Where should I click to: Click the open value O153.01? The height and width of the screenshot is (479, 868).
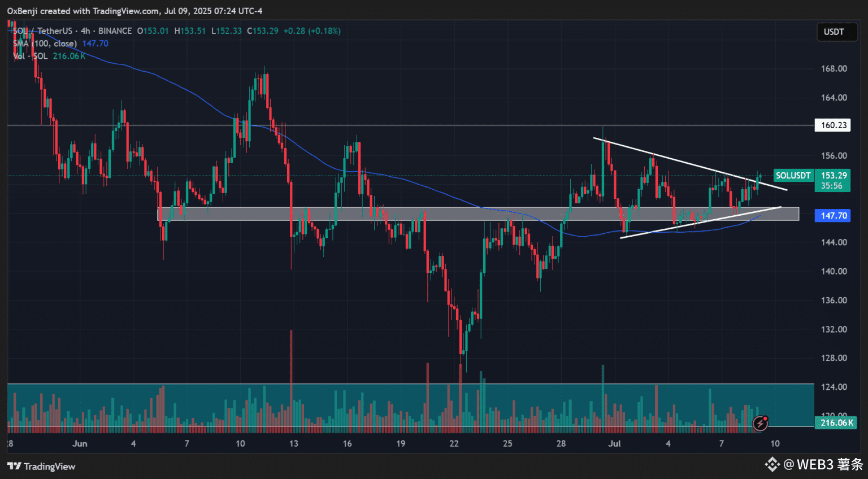(x=153, y=31)
